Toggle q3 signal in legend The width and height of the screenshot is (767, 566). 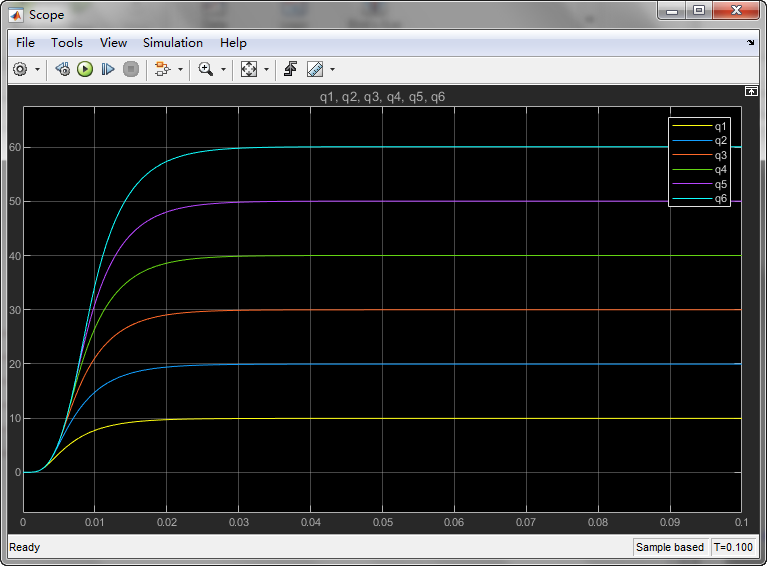click(699, 155)
